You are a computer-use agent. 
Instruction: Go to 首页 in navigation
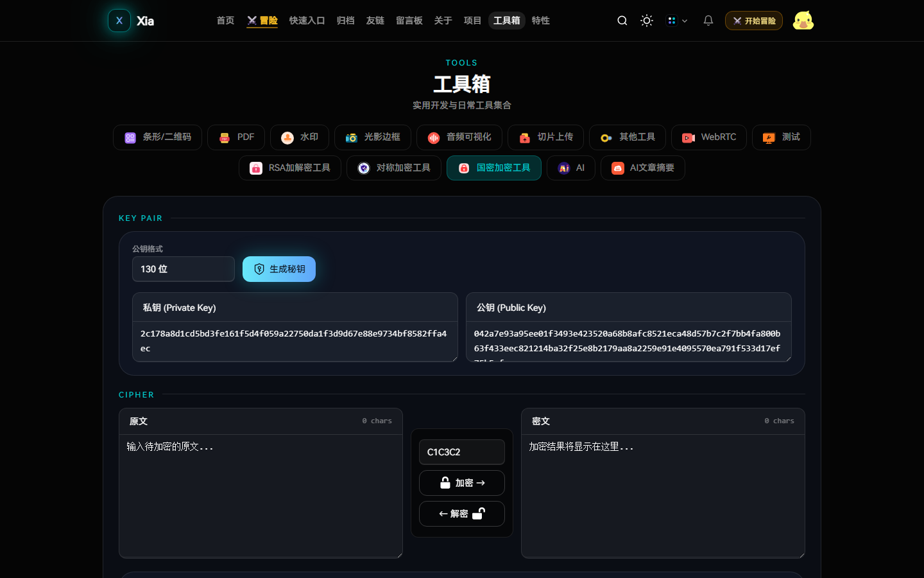coord(225,21)
